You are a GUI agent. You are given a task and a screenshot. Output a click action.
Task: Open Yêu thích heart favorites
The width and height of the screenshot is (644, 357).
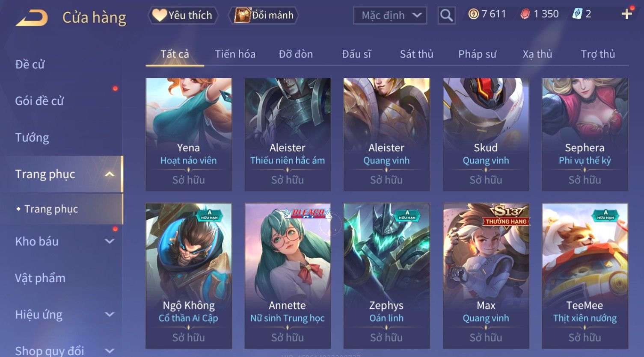coord(183,15)
